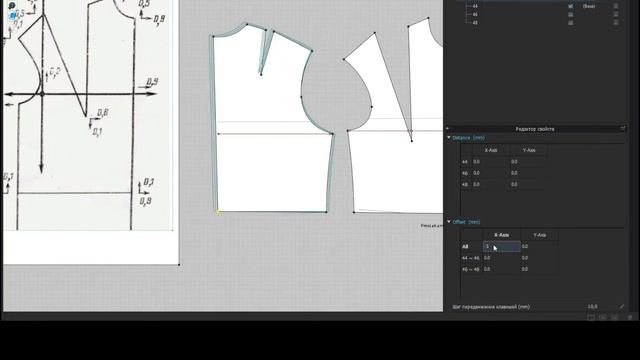
Task: Select the All row Y-Axis offset cell
Action: click(539, 247)
